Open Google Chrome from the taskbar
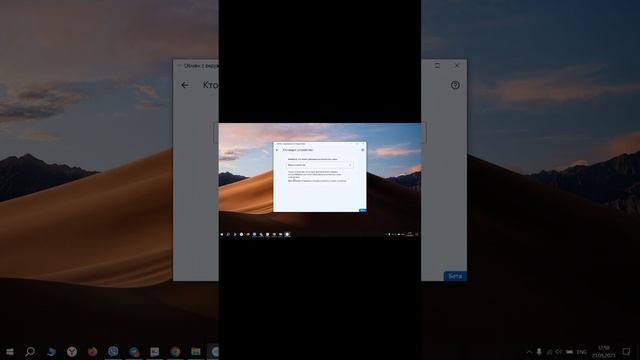The image size is (640, 360). click(x=175, y=351)
